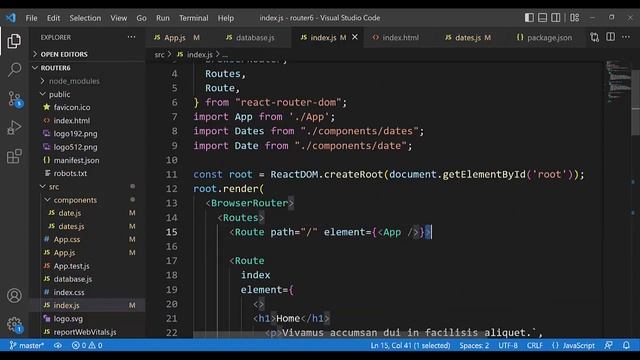Viewport: 640px width, 360px height.
Task: Customize layout icon in title bar
Action: pyautogui.click(x=574, y=18)
